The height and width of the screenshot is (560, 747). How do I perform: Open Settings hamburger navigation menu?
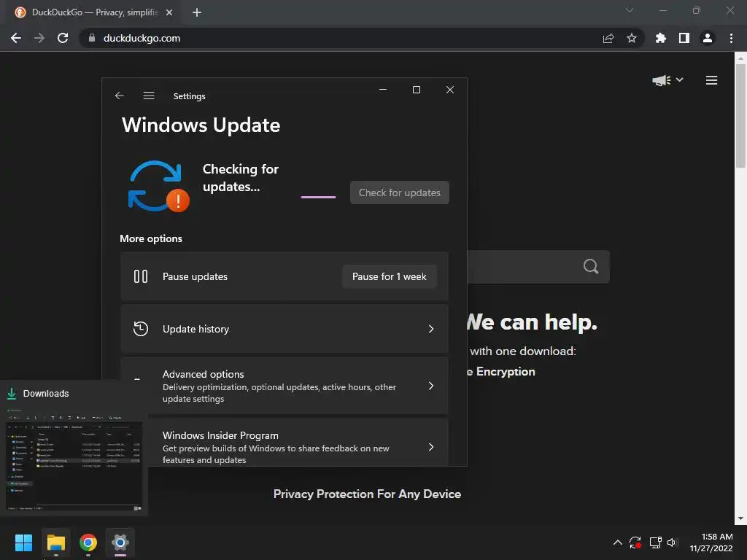149,96
